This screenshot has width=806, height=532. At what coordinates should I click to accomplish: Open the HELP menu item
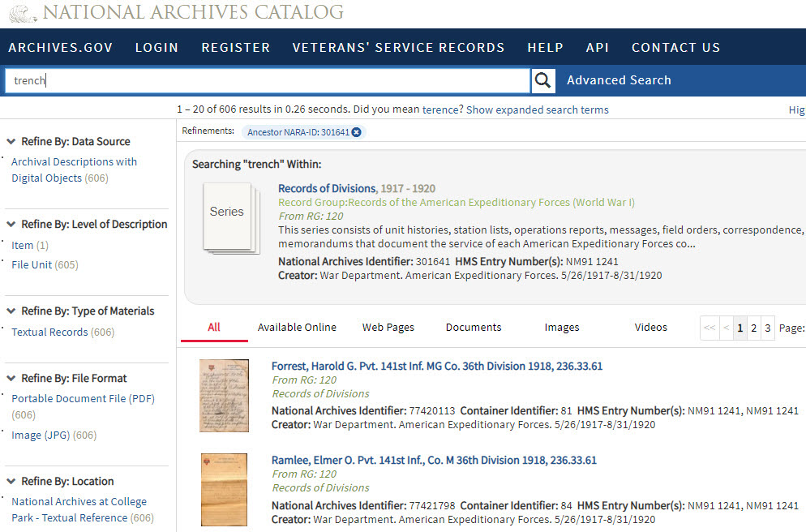(546, 47)
